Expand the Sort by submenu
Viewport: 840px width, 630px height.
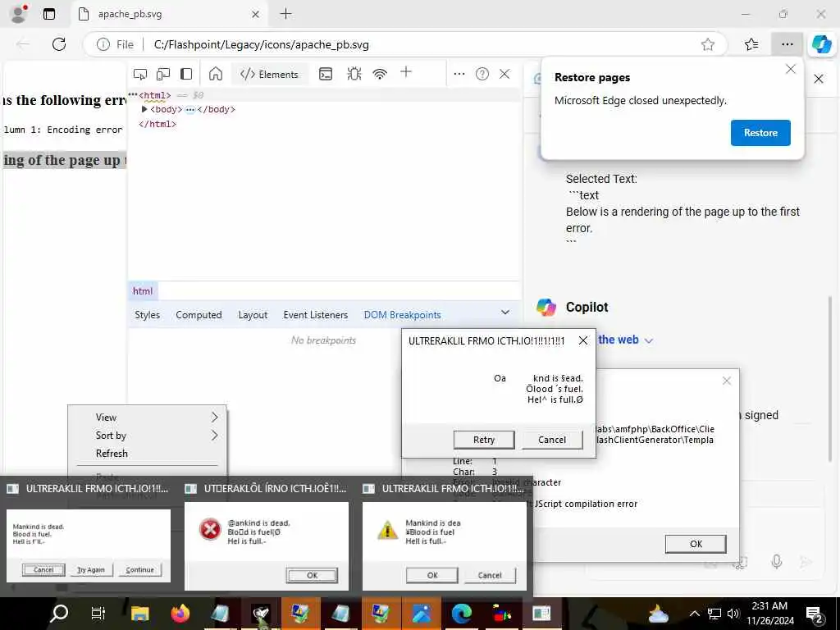point(148,436)
